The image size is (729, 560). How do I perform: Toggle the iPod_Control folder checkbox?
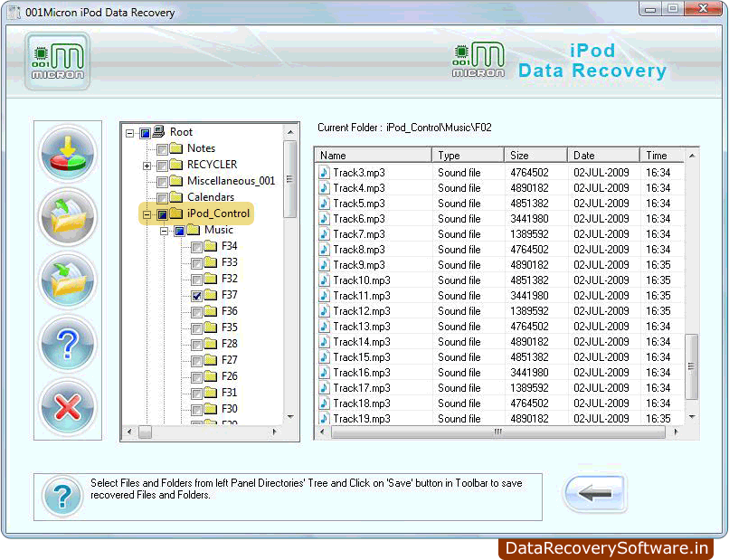click(162, 214)
